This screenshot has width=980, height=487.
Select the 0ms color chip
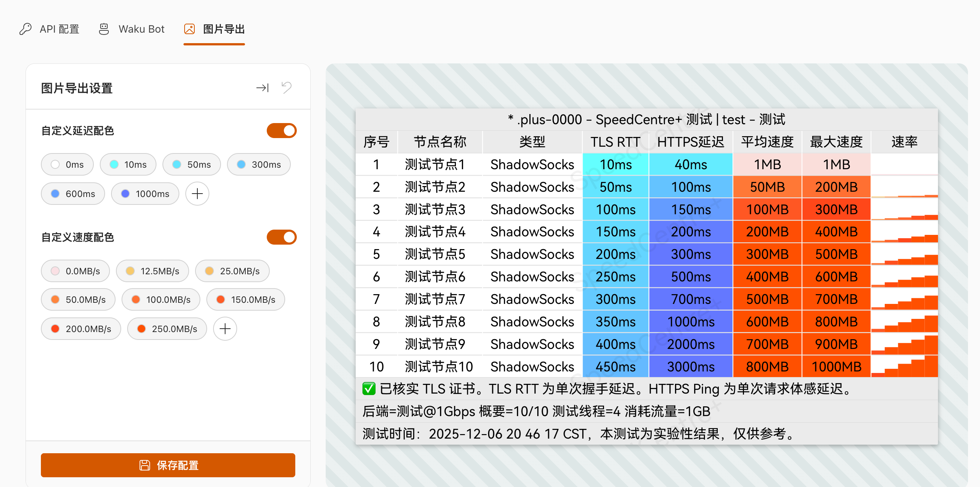point(67,164)
